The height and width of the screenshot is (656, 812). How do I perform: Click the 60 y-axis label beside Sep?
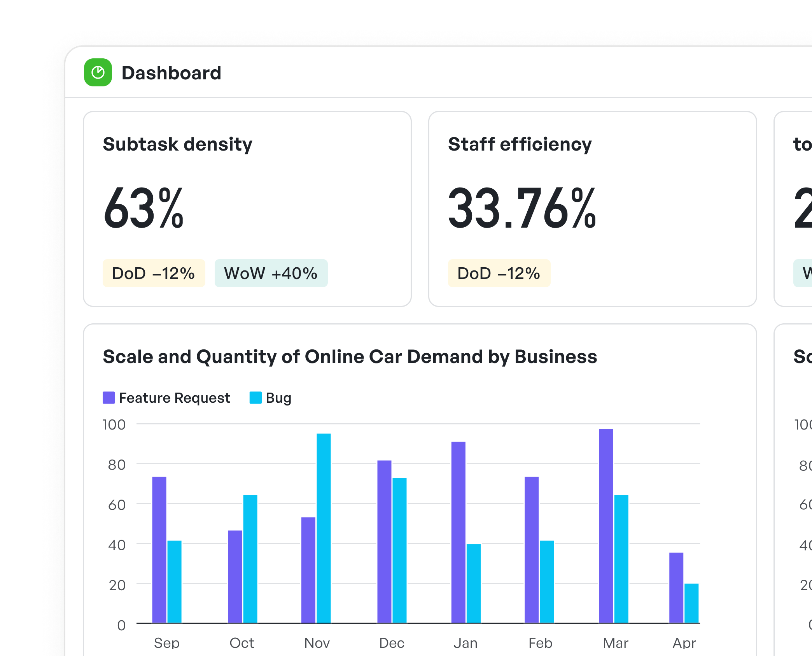pos(117,505)
